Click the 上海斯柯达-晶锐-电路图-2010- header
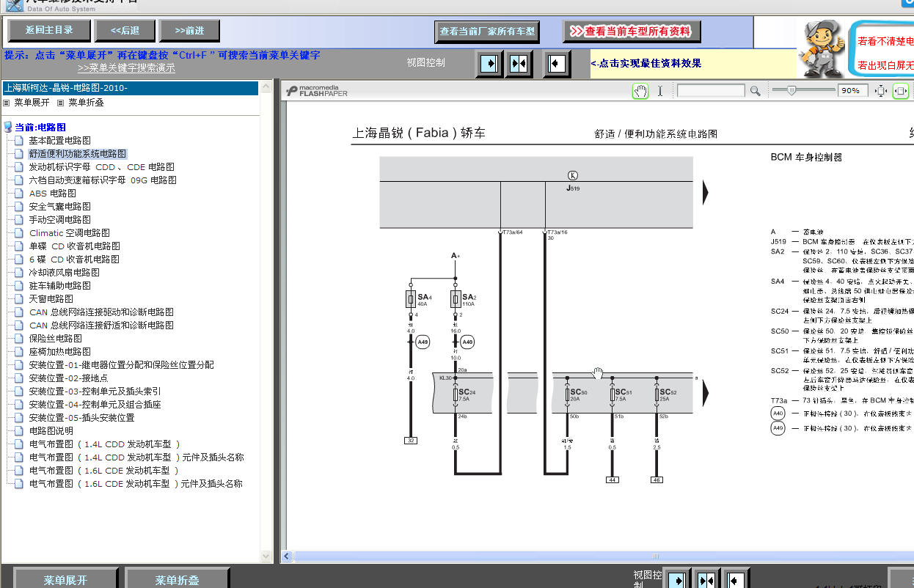The width and height of the screenshot is (914, 588). coord(129,88)
